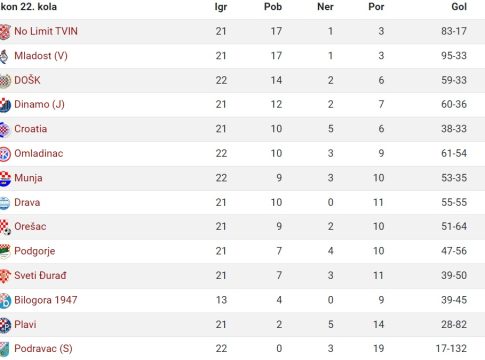This screenshot has height=360, width=485.
Task: Open the Sveti Đurađ team link
Action: pyautogui.click(x=40, y=275)
